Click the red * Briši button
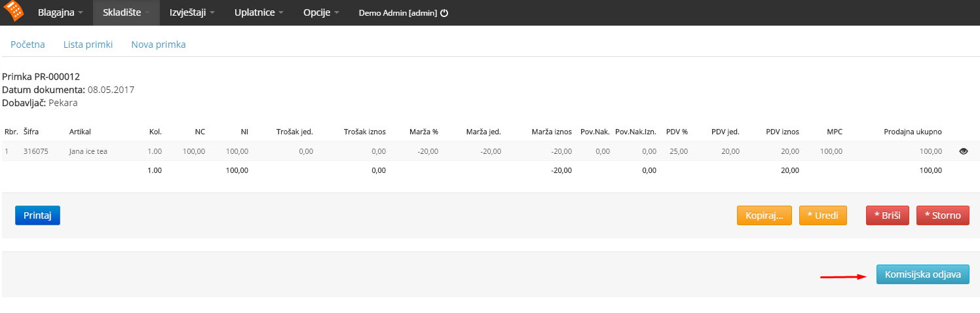The height and width of the screenshot is (313, 980). click(x=888, y=215)
